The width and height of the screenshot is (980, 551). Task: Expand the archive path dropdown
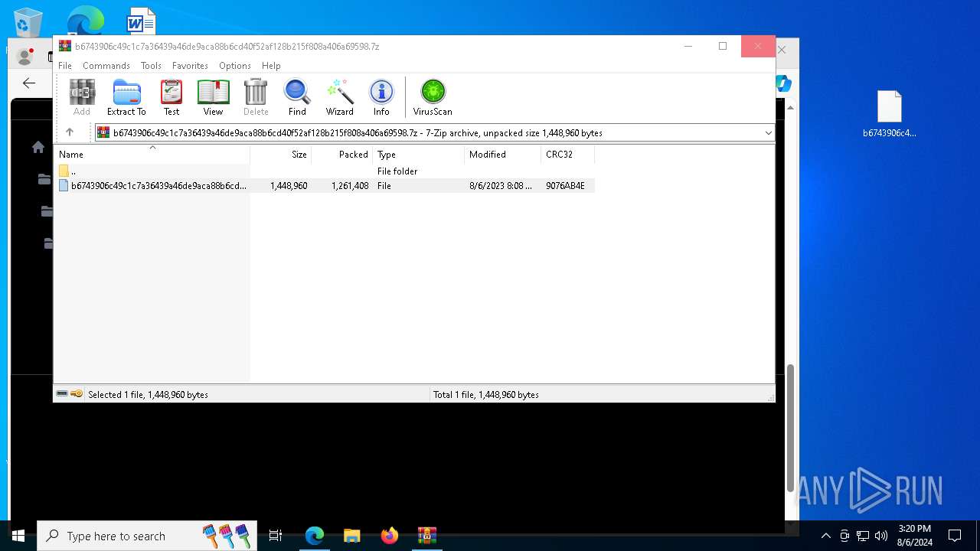point(768,133)
